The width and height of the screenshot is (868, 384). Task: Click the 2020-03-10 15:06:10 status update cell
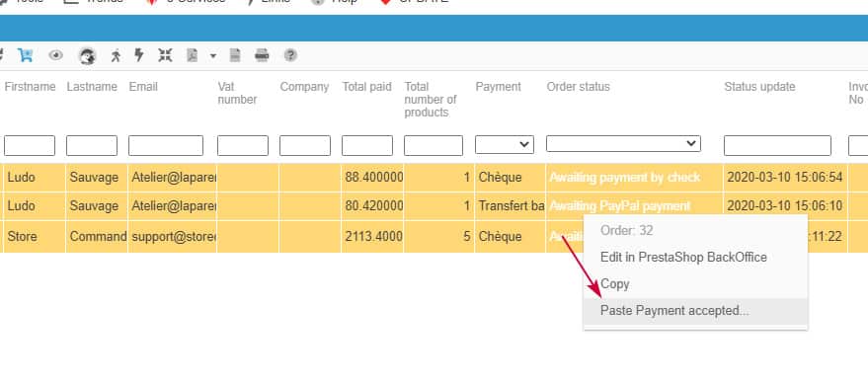784,206
